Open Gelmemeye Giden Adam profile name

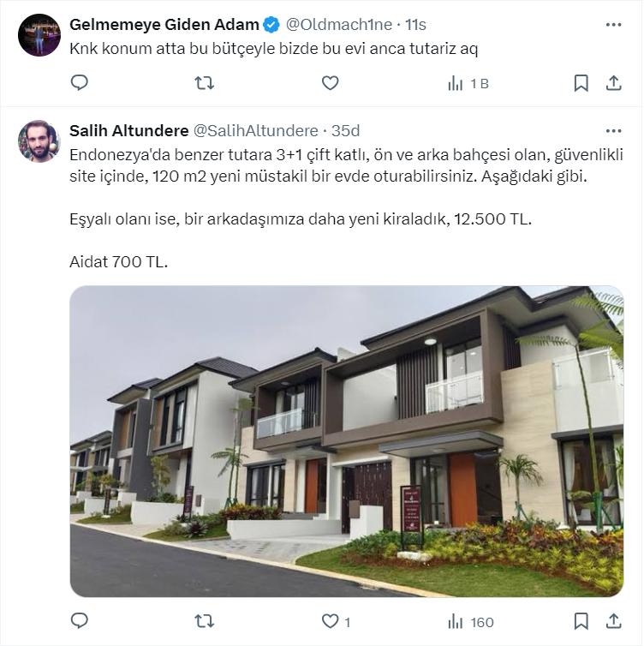click(164, 25)
